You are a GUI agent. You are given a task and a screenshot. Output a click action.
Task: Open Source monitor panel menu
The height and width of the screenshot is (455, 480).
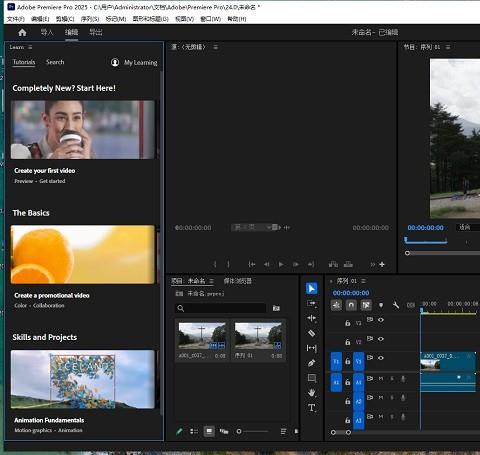point(216,47)
